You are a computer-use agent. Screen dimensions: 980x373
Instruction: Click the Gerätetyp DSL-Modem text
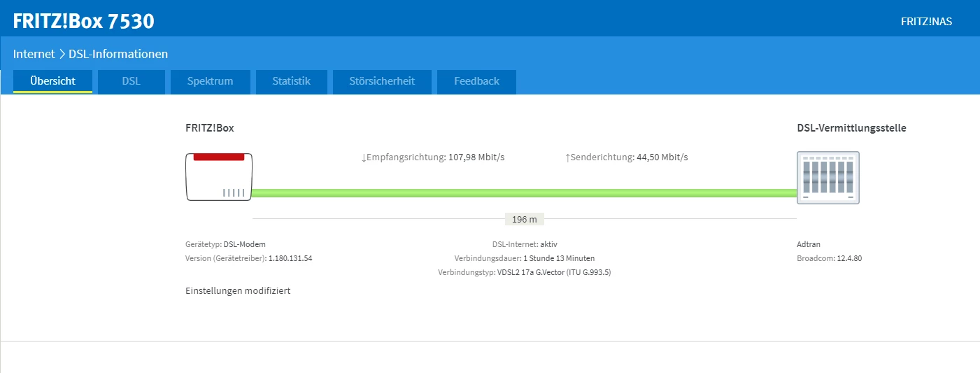point(225,244)
